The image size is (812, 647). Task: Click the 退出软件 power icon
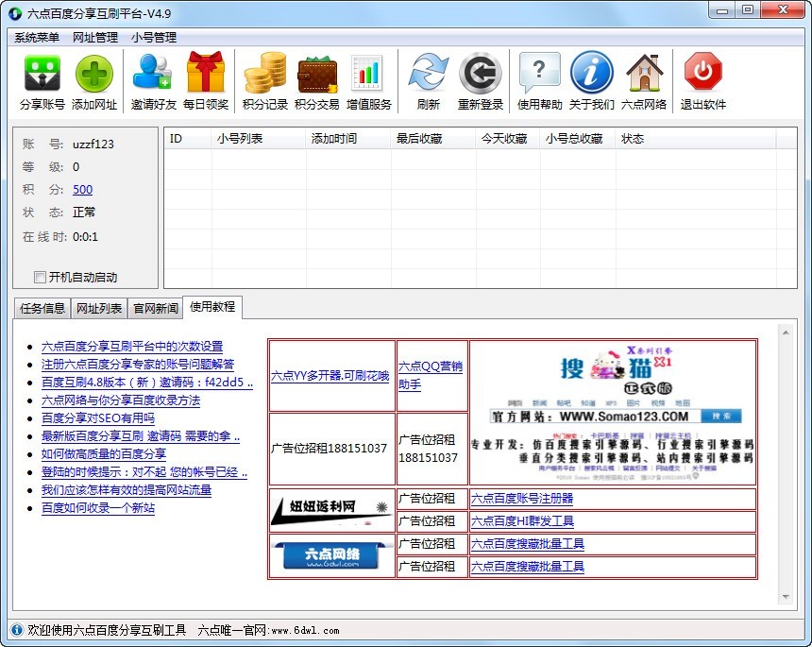coord(703,74)
